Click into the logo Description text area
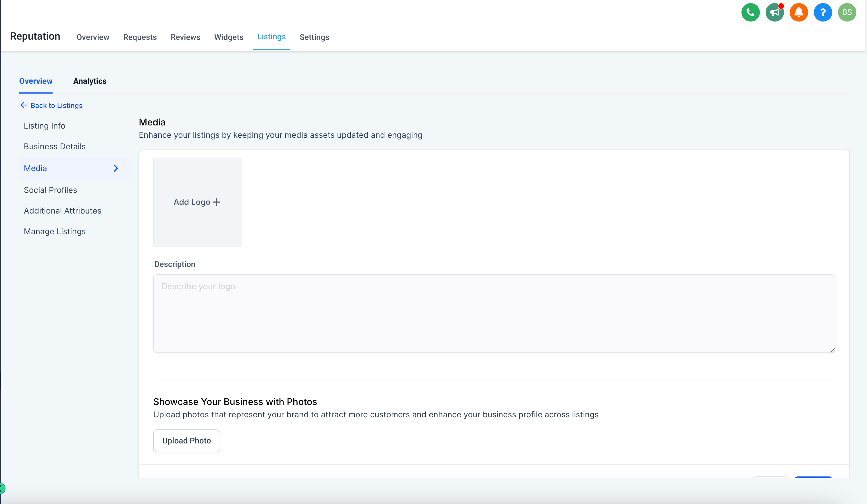Screen dimensions: 867x504 494,313
